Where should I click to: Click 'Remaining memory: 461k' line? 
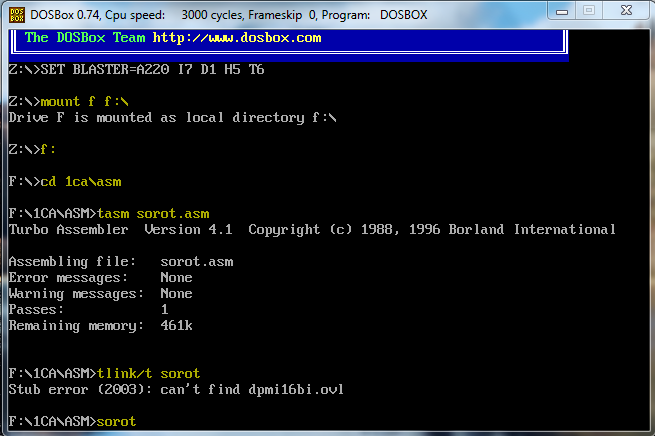(x=101, y=326)
